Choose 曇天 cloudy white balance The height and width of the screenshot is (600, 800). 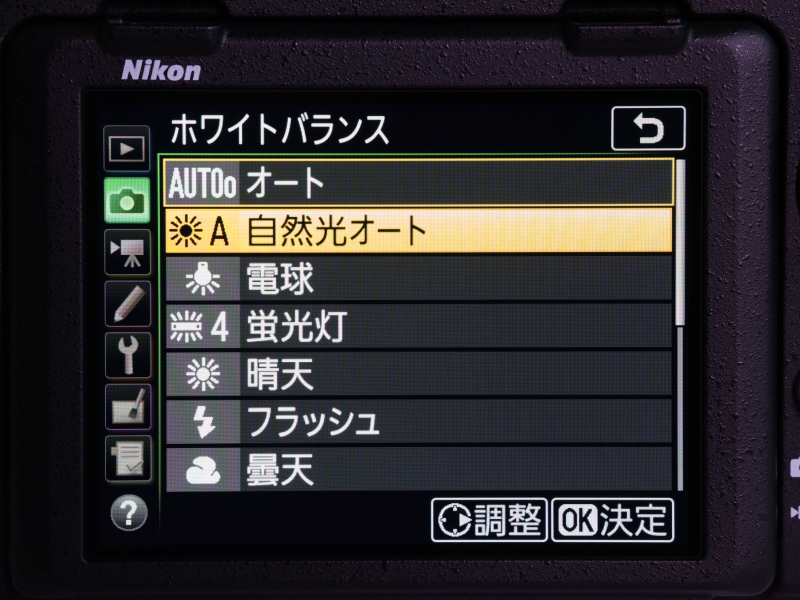tap(419, 469)
